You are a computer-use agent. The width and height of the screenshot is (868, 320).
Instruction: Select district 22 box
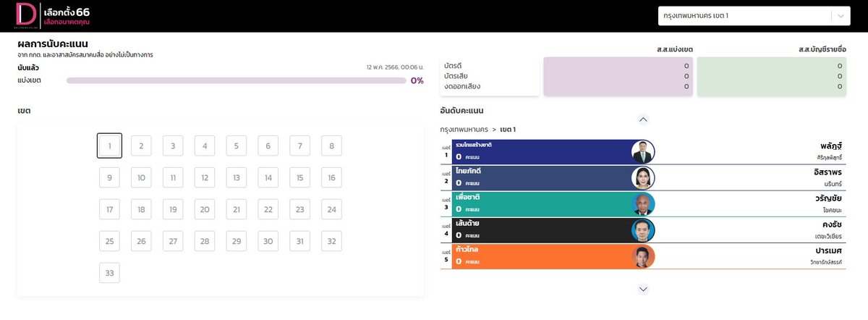pos(268,209)
